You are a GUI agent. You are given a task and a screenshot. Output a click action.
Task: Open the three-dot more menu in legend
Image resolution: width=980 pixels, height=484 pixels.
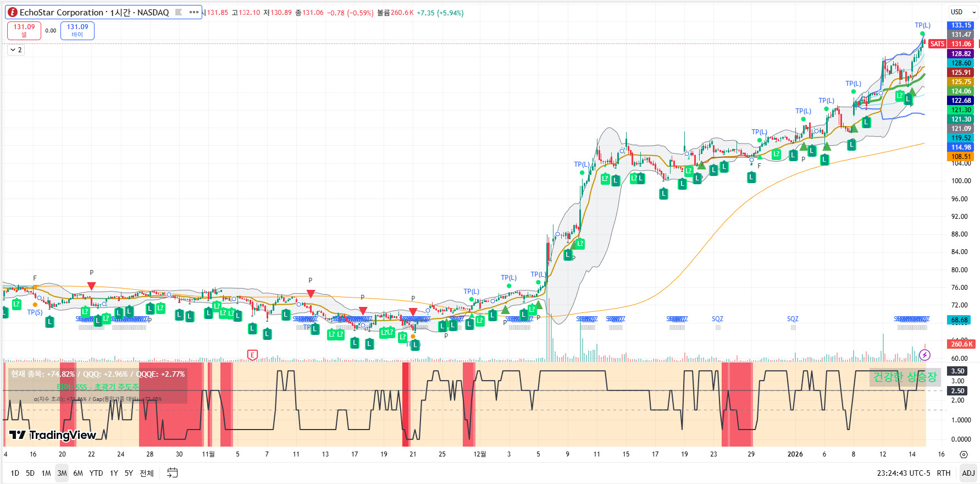(x=193, y=12)
